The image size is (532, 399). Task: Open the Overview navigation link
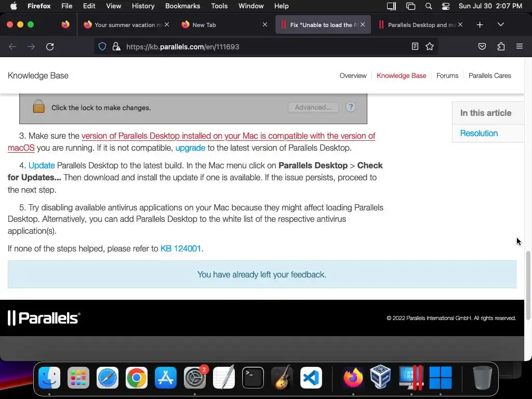pyautogui.click(x=353, y=76)
